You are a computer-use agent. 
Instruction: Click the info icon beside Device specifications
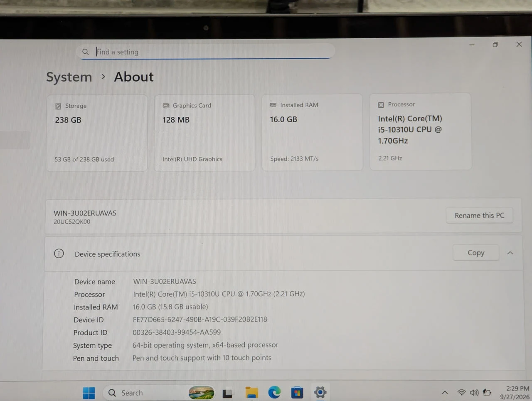pyautogui.click(x=59, y=253)
